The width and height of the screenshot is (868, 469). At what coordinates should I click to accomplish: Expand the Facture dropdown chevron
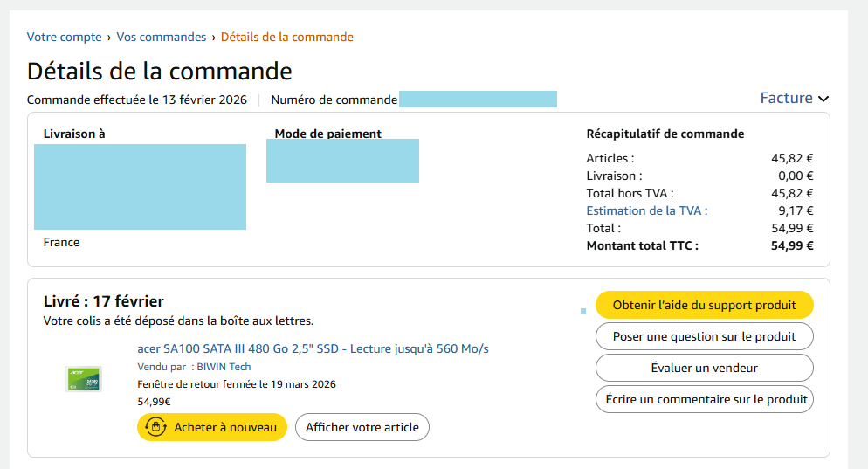point(823,99)
